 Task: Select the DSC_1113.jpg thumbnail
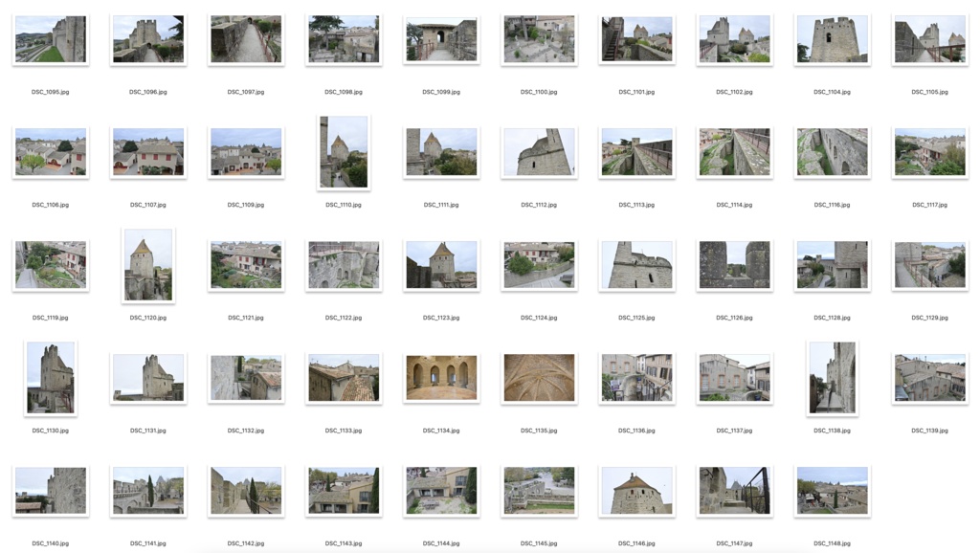coord(636,152)
